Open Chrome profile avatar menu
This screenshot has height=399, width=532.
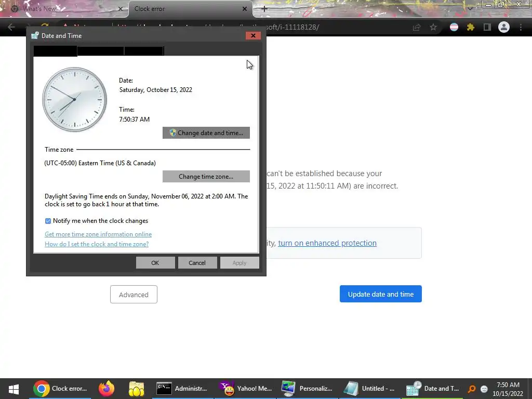[504, 27]
